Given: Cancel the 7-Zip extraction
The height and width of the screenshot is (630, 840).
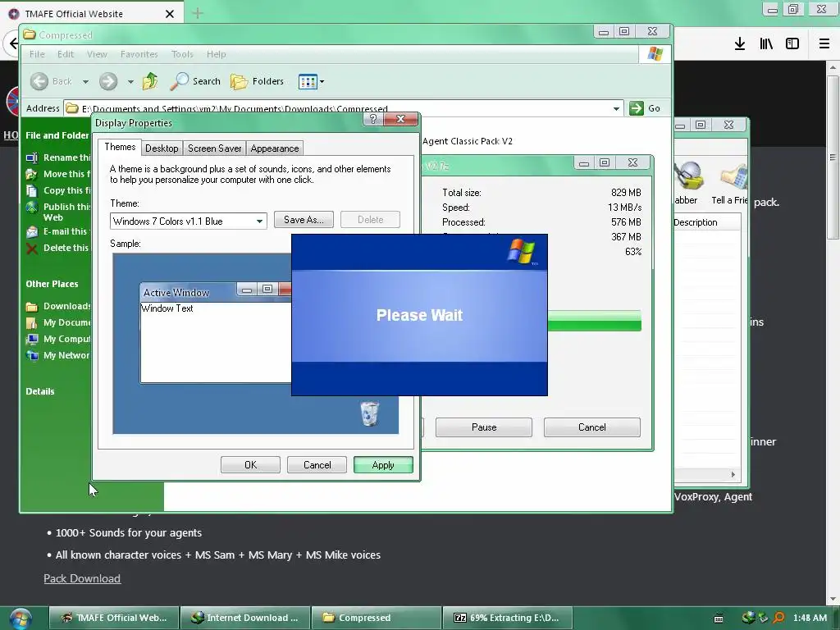Looking at the screenshot, I should [x=592, y=427].
